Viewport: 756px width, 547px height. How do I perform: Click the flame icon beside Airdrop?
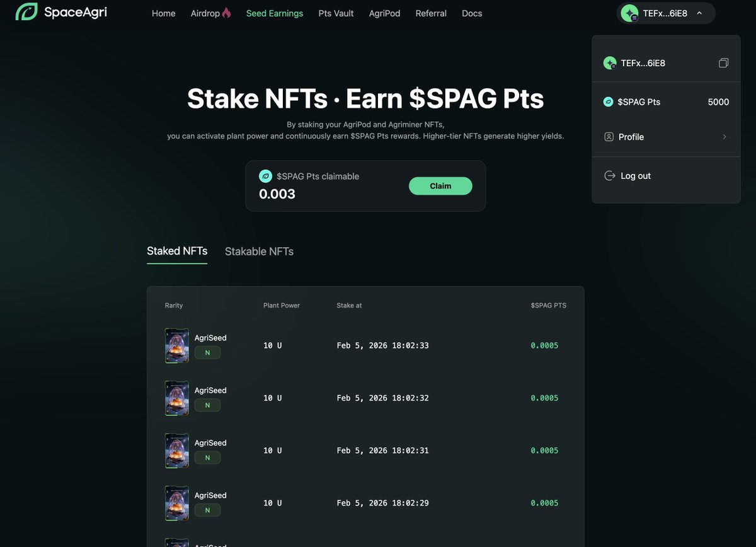pos(226,13)
